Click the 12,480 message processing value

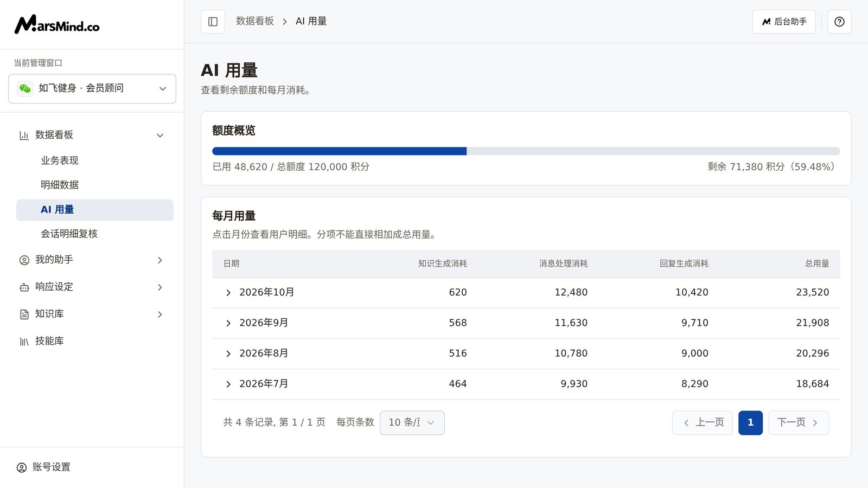[571, 292]
